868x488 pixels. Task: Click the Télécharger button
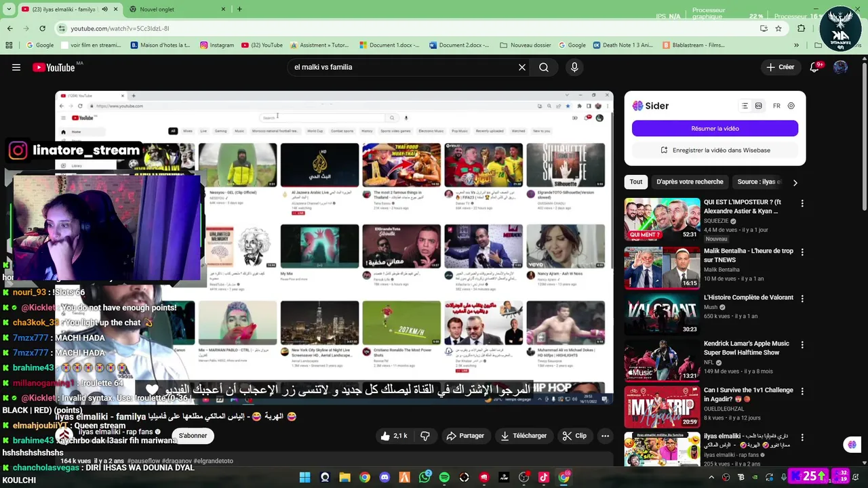(x=523, y=436)
